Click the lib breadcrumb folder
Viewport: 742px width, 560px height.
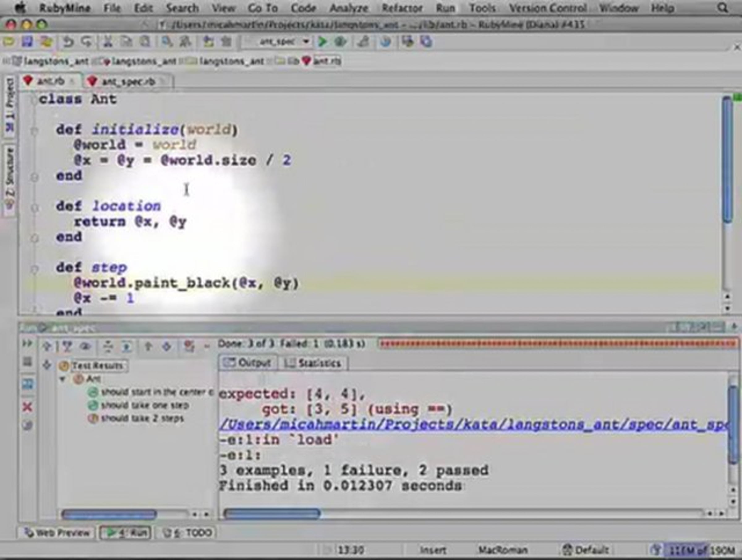pos(287,61)
